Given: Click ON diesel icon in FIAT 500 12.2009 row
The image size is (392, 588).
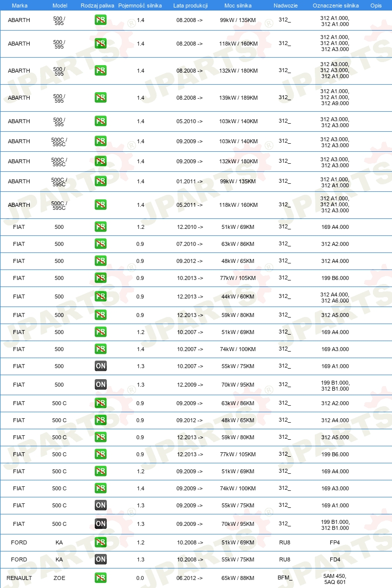Looking at the screenshot, I should [100, 384].
